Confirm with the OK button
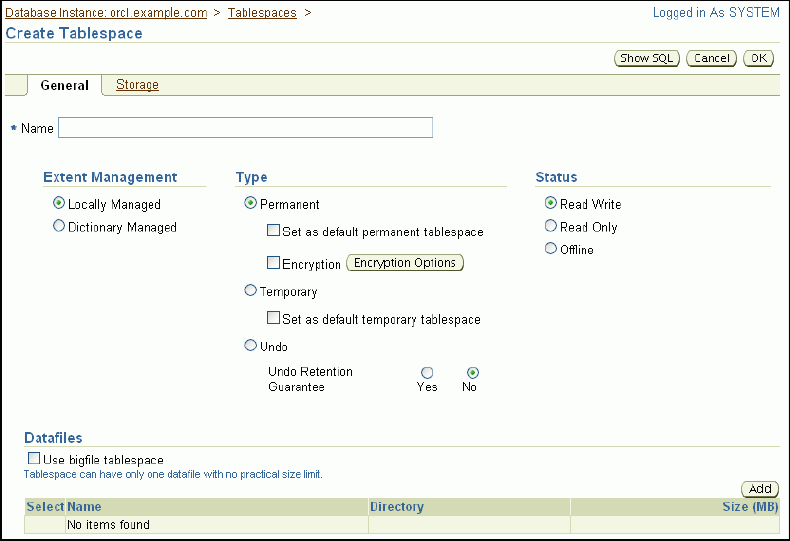 759,58
